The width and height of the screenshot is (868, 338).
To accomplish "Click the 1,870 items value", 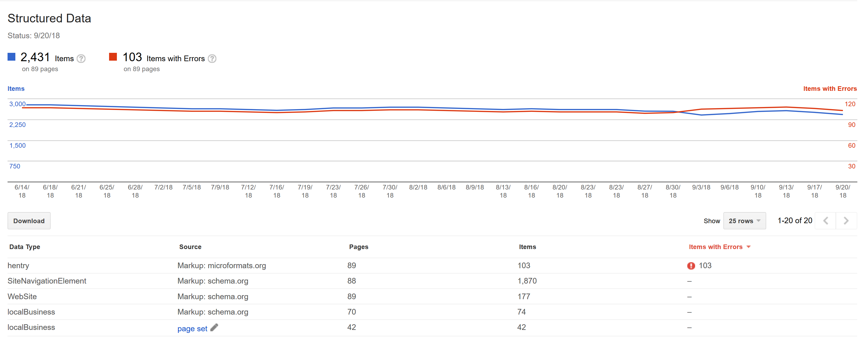I will coord(527,281).
